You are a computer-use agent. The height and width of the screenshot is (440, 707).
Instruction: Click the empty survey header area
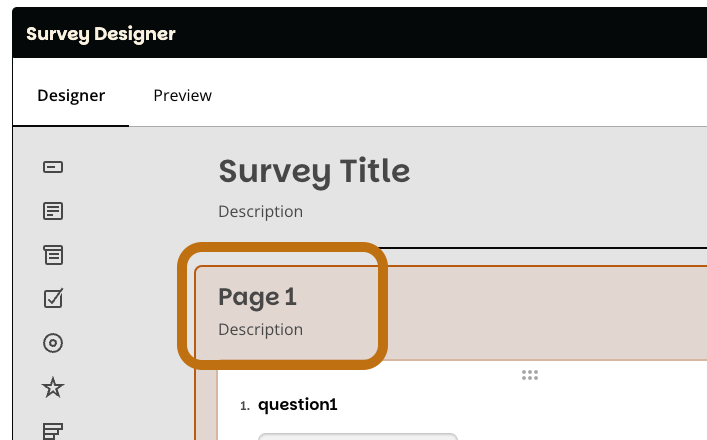tap(560, 190)
